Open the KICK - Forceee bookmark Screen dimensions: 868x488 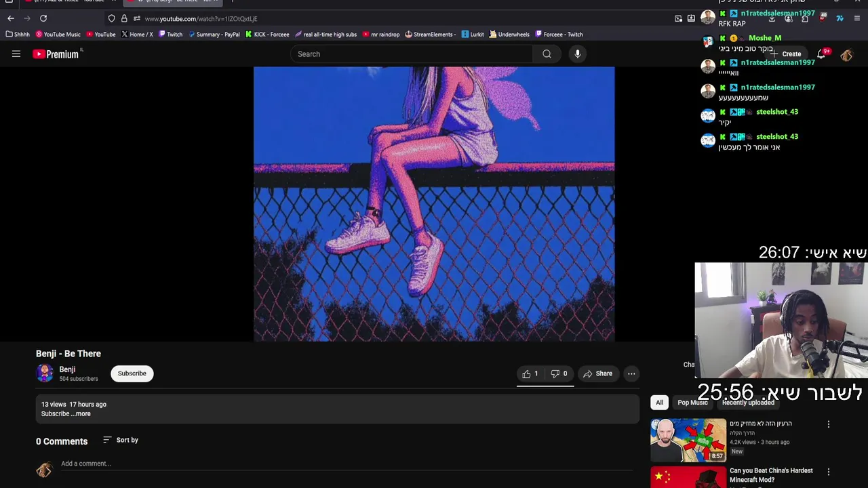click(x=267, y=35)
